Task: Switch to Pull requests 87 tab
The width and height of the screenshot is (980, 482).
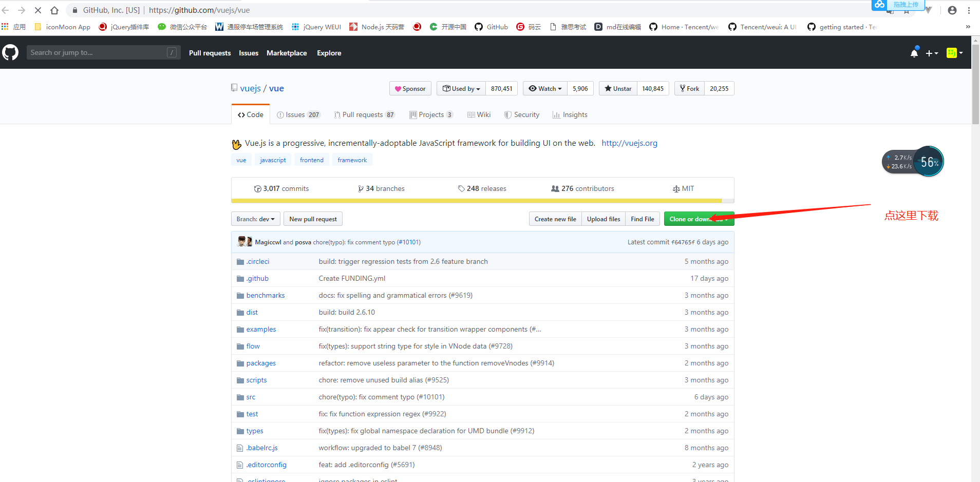Action: tap(364, 114)
